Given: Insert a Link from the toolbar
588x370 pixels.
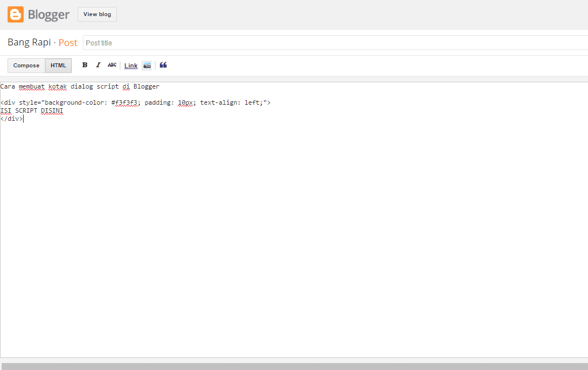Looking at the screenshot, I should (x=131, y=66).
